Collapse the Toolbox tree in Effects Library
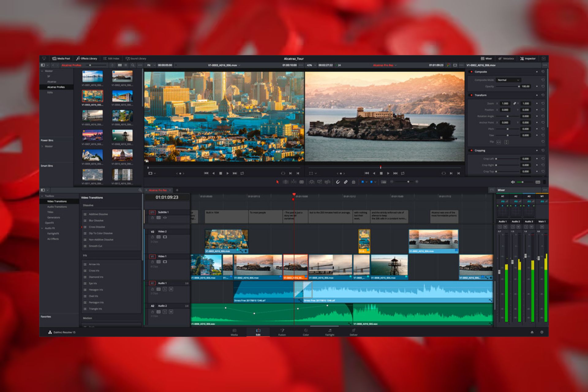 42,196
